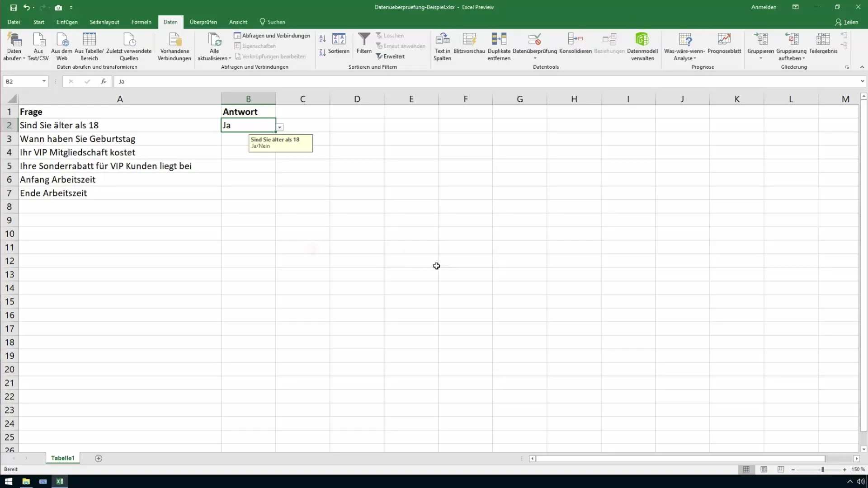
Task: Switch to the Ansicht ribbon tab
Action: click(x=238, y=22)
